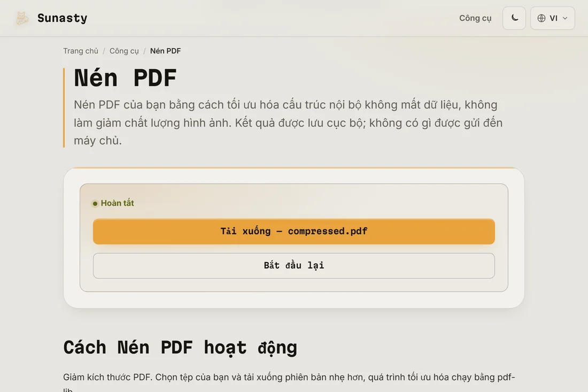Expand the VI language dropdown
Viewport: 588px width, 392px height.
pos(552,18)
